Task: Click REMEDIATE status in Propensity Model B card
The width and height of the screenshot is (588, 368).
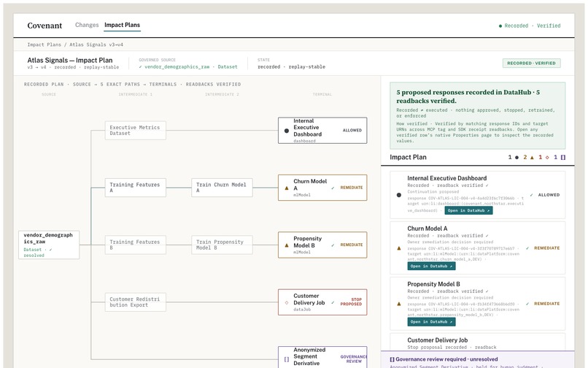Action: tap(546, 304)
